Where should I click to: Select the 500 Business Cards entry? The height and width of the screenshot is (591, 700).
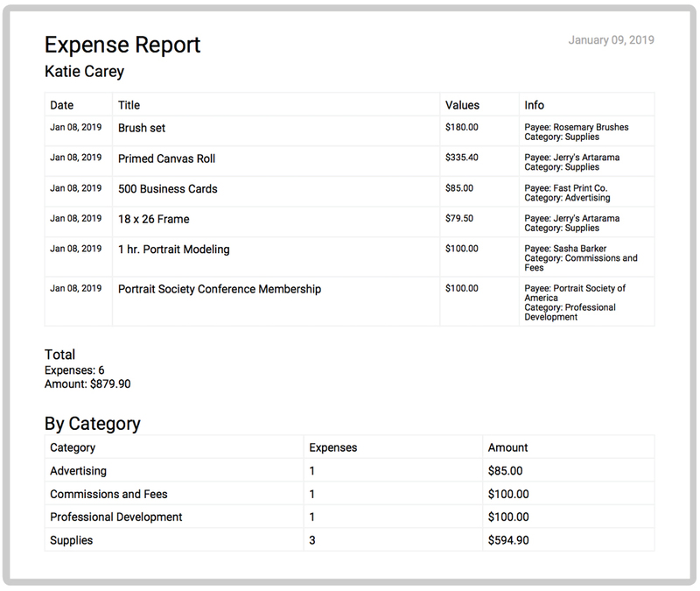click(x=167, y=188)
